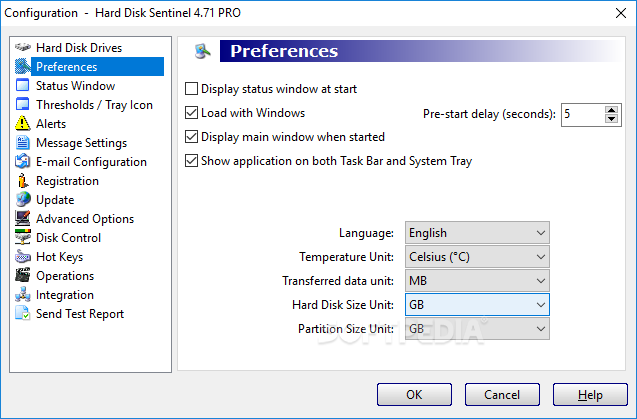Close the Configuration dialog

click(620, 13)
